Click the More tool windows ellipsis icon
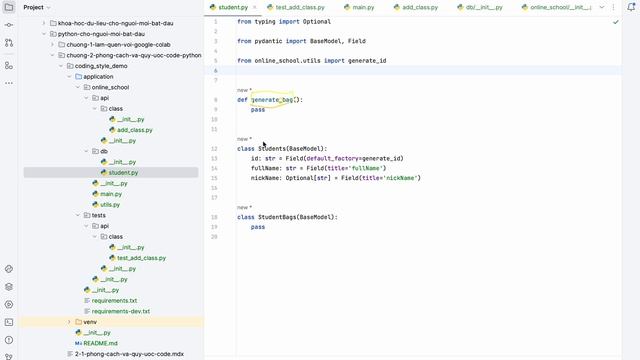The width and height of the screenshot is (640, 360). [x=9, y=83]
